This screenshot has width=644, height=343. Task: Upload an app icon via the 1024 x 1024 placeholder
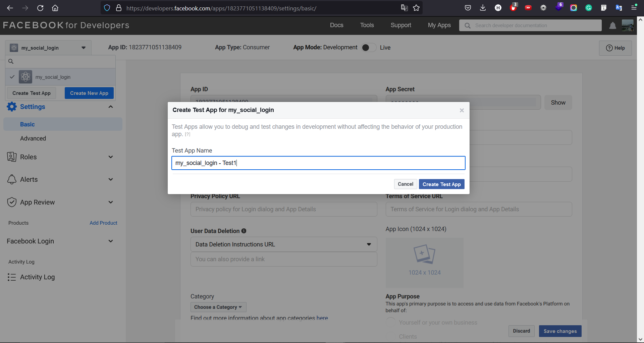point(425,263)
